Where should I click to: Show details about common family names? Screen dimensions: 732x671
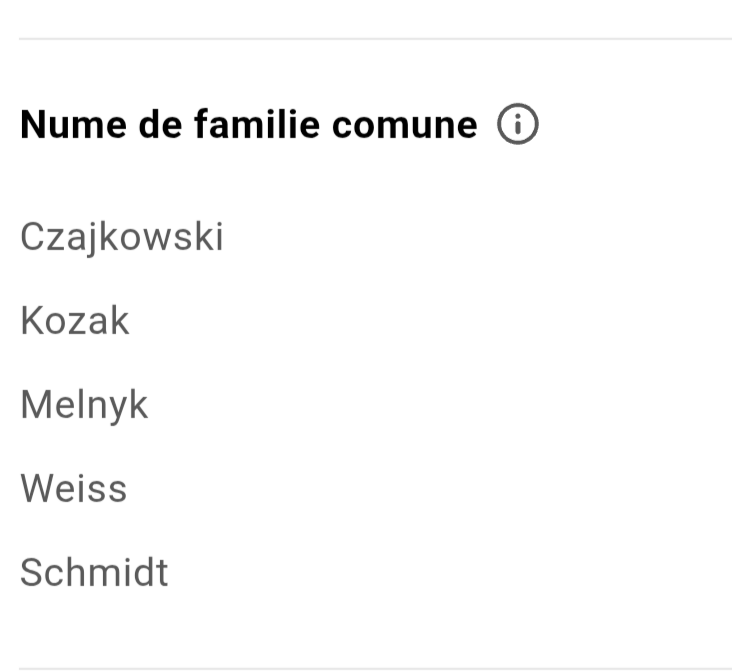(517, 126)
